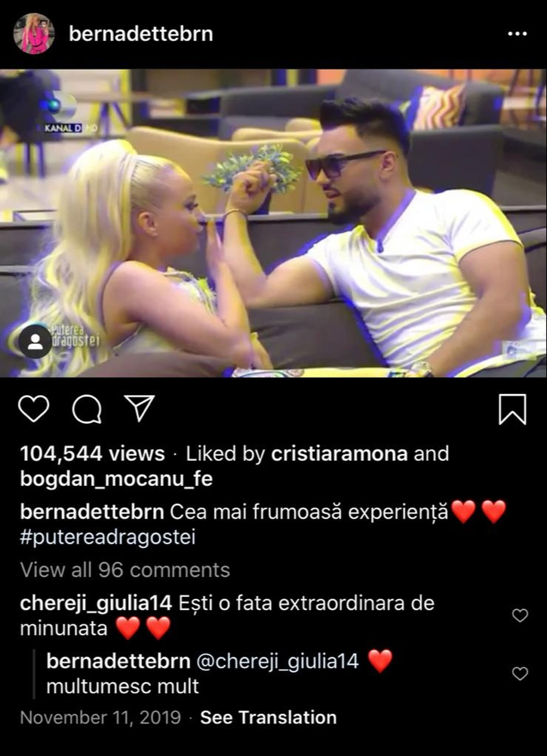Like the post with the heart icon

[34, 409]
